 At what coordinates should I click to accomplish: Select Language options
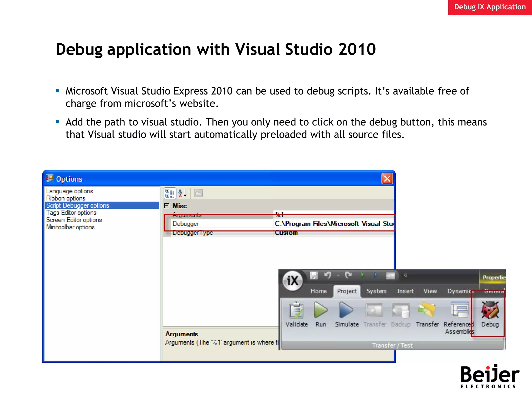[70, 191]
